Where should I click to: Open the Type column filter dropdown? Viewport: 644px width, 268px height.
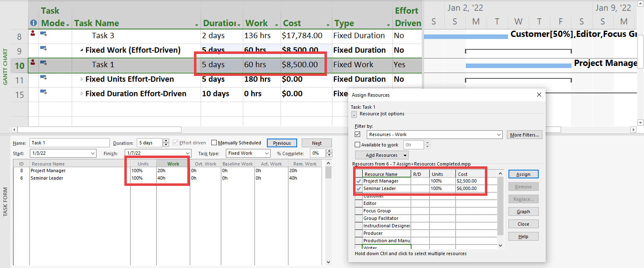pyautogui.click(x=388, y=24)
